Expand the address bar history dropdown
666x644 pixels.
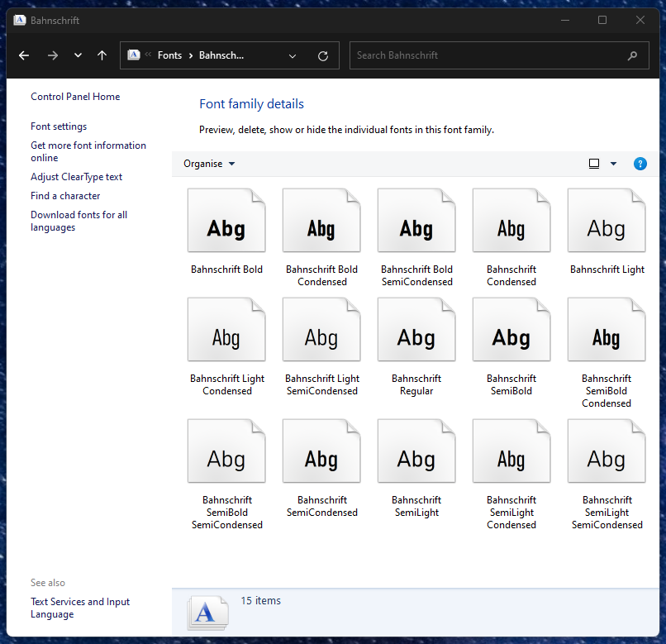[x=293, y=56]
